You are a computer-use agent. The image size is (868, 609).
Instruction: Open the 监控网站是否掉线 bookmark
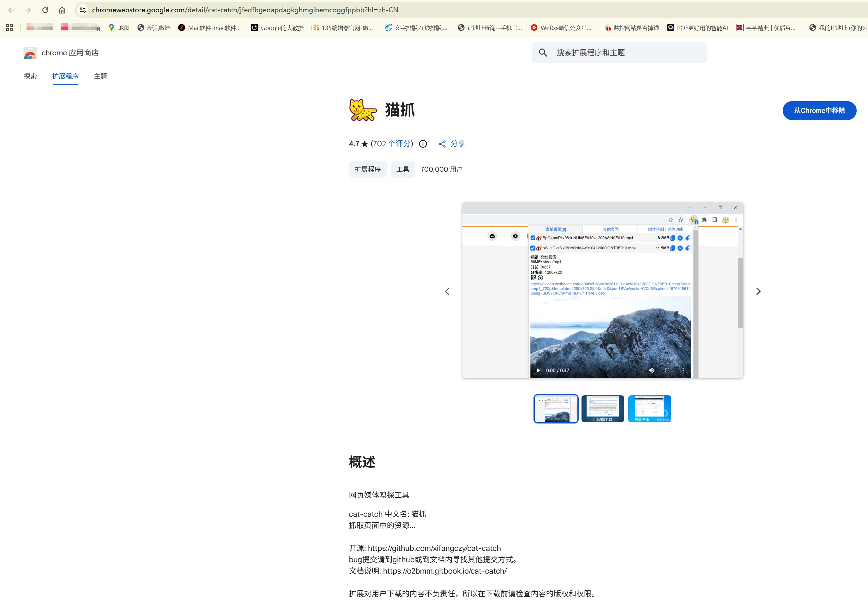coord(632,27)
